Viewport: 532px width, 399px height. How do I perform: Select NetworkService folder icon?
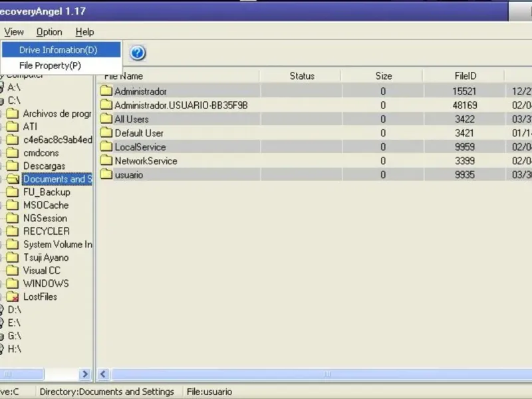[106, 160]
